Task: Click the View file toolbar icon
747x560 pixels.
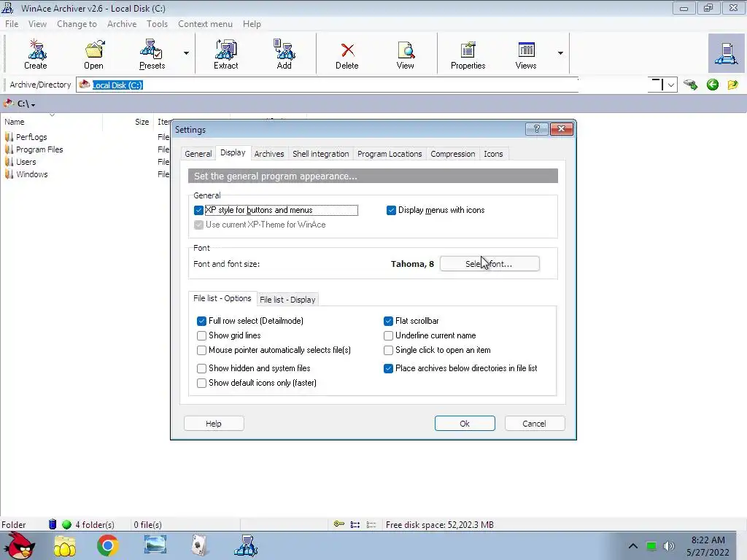Action: [x=406, y=54]
